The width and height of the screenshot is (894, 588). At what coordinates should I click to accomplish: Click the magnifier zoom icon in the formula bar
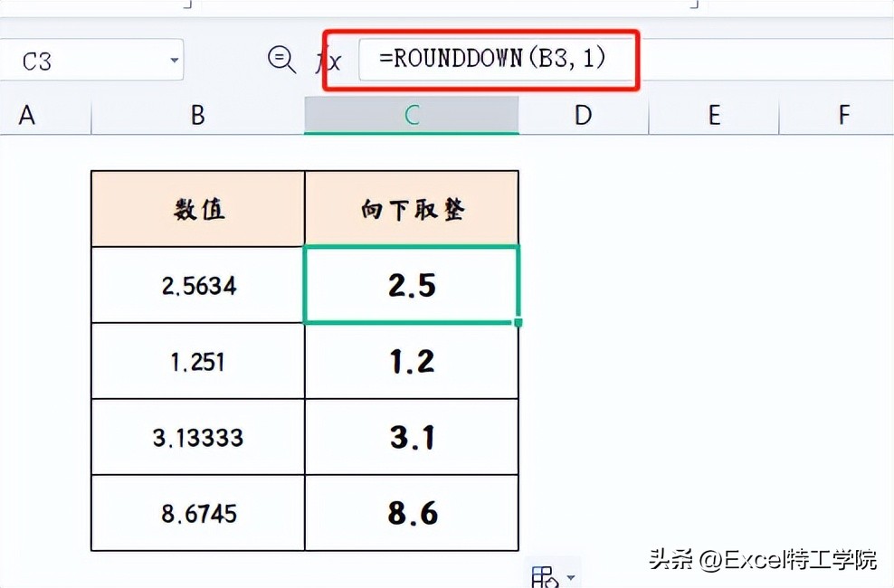[x=281, y=60]
